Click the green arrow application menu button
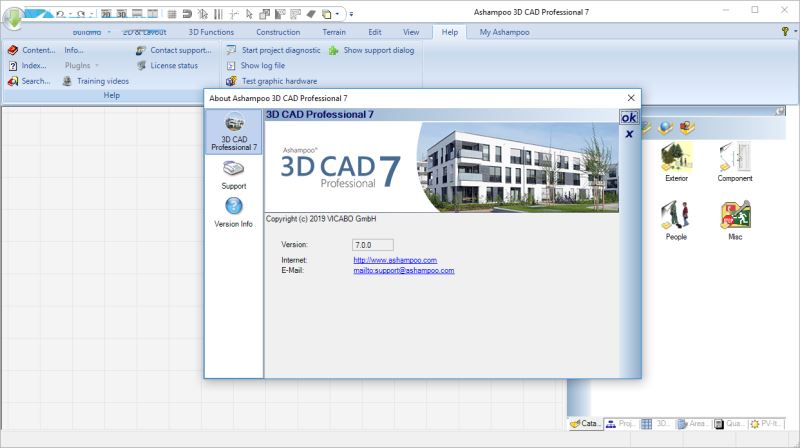 pyautogui.click(x=13, y=18)
